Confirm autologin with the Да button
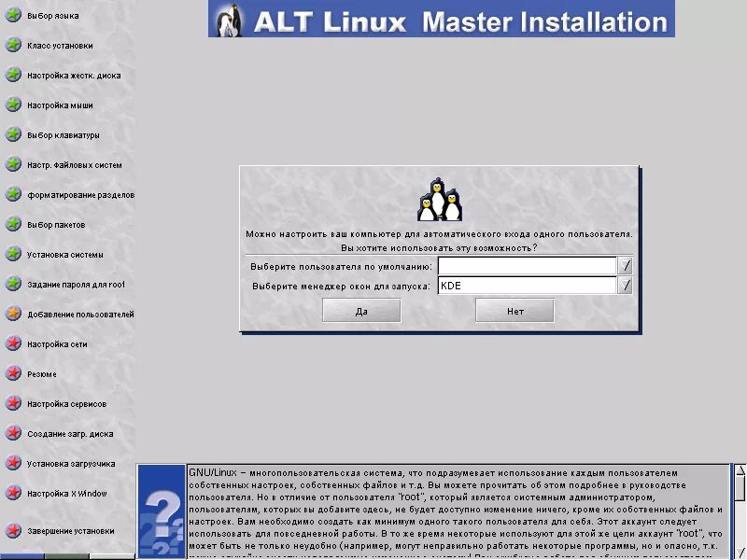Screen dimensions: 747x560 tap(361, 311)
